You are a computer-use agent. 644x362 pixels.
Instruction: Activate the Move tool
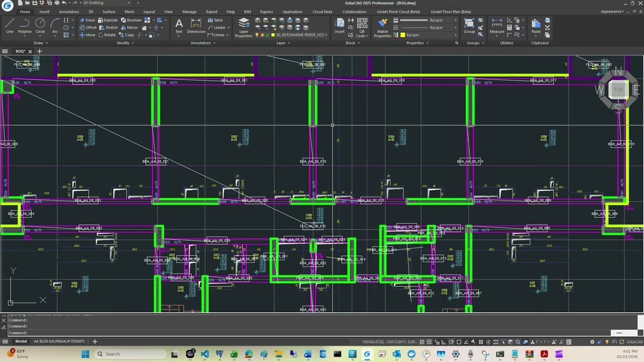point(87,35)
